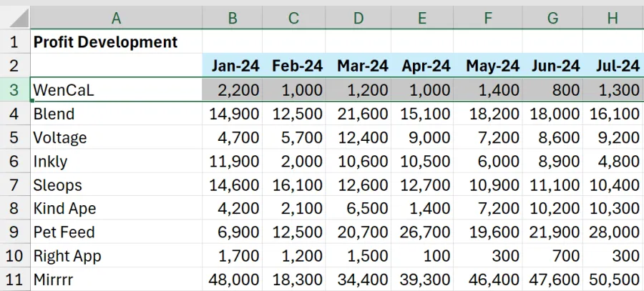Click Sleops' Jun-24 value 11,100
The width and height of the screenshot is (644, 291).
(x=553, y=184)
